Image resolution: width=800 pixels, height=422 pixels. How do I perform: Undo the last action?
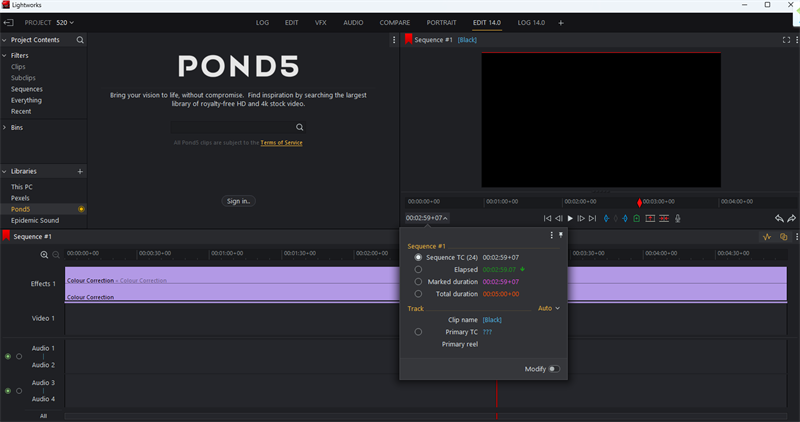(x=779, y=218)
